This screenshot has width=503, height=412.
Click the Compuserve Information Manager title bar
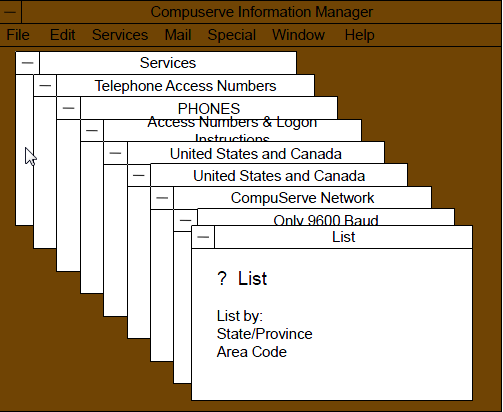click(262, 12)
